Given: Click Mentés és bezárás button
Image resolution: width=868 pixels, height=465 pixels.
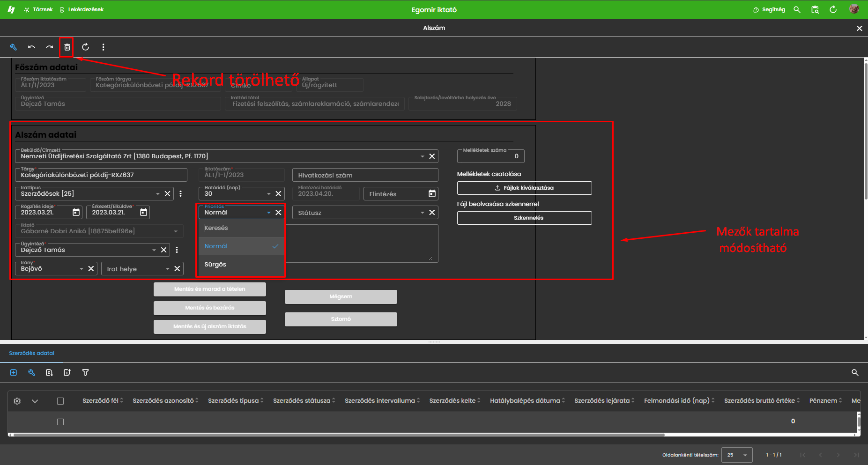Looking at the screenshot, I should click(x=209, y=308).
